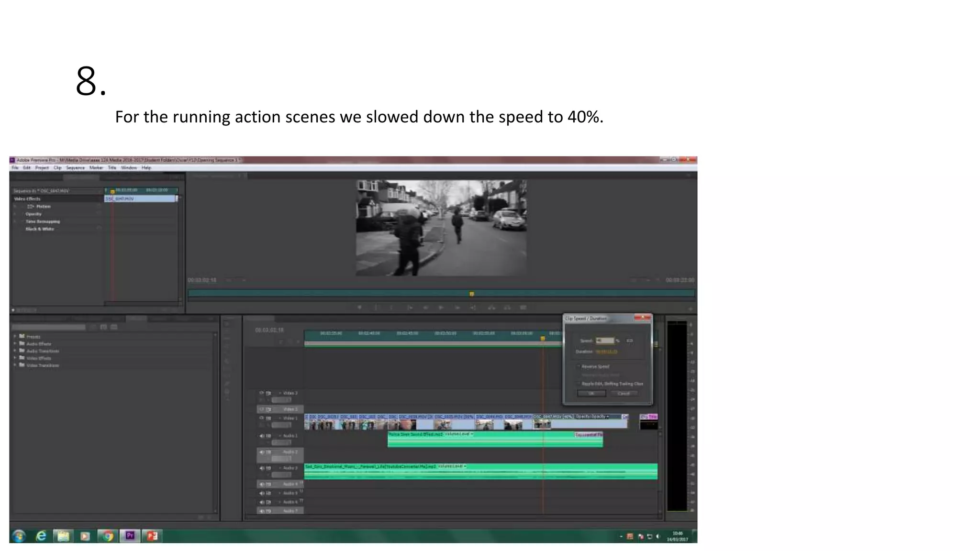980x551 pixels.
Task: Click the timeline ruler playhead marker
Action: [543, 338]
